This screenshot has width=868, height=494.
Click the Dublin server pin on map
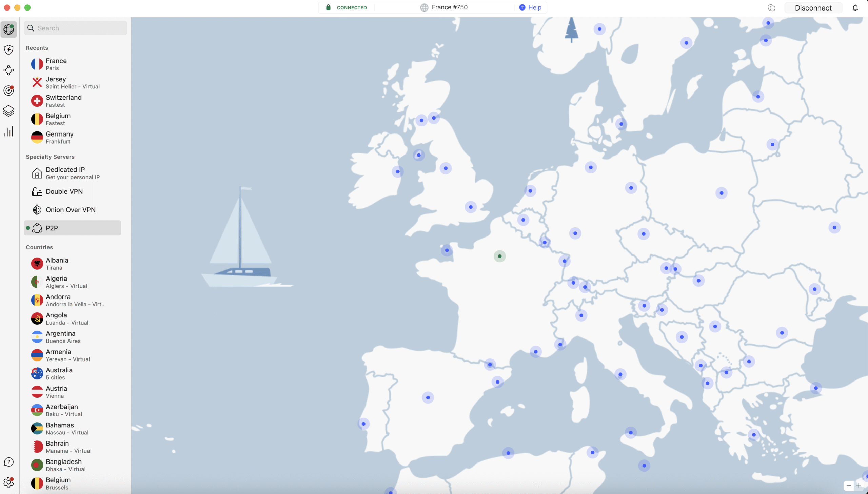click(x=397, y=172)
